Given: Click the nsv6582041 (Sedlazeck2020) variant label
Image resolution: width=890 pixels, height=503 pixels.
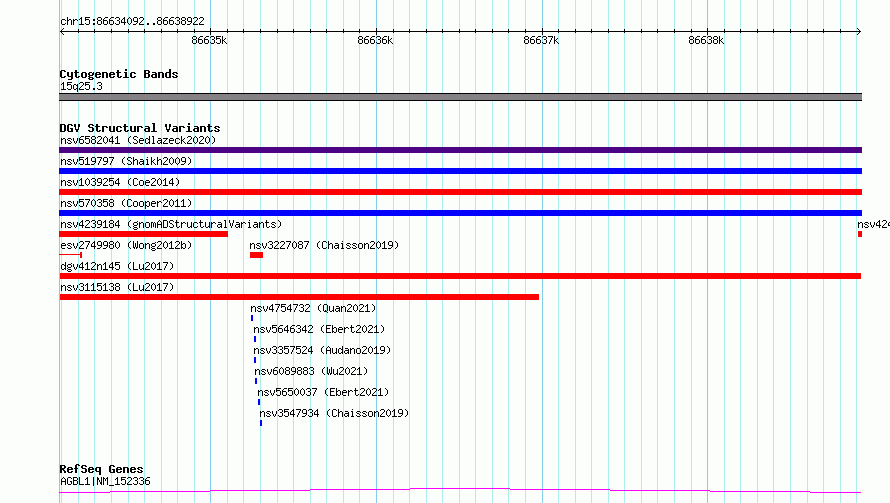Looking at the screenshot, I should point(138,140).
